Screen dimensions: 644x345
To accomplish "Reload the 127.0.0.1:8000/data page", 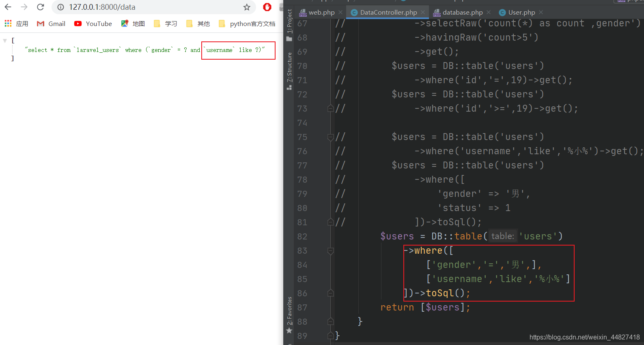I will 40,7.
